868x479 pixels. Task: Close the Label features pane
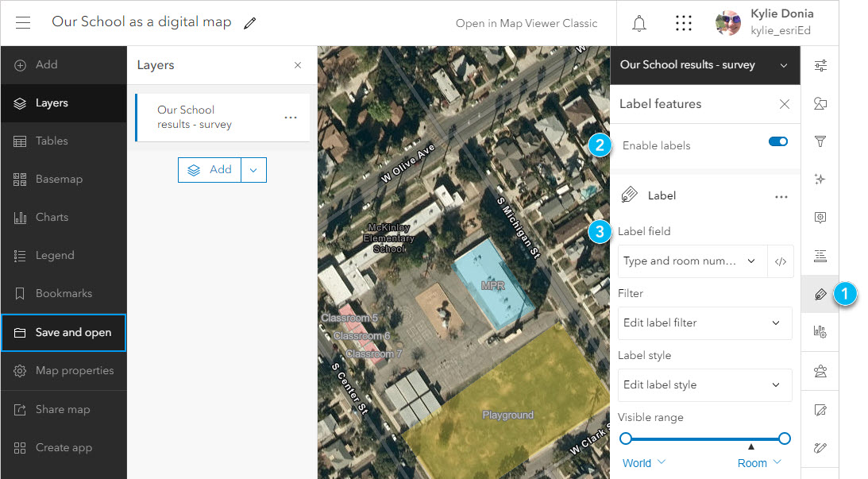tap(785, 104)
